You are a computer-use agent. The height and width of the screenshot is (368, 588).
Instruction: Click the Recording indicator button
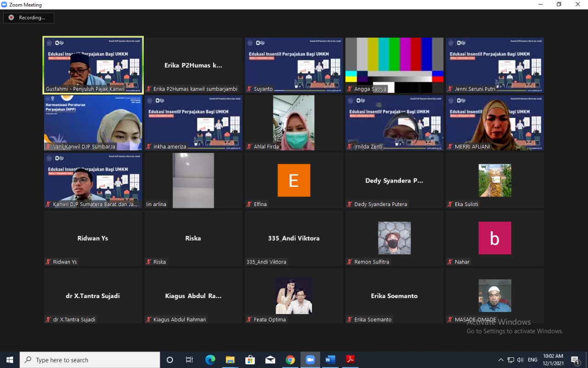pyautogui.click(x=28, y=18)
